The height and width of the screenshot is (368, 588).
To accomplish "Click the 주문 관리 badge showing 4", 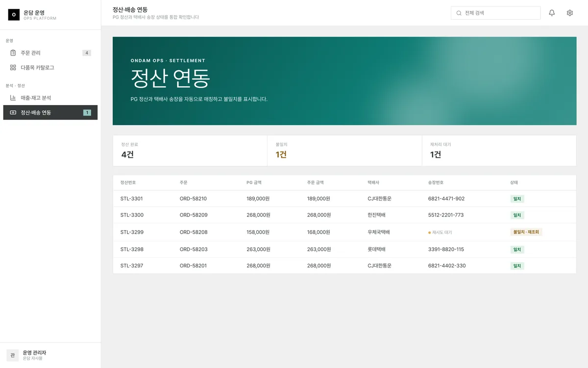I will click(87, 53).
